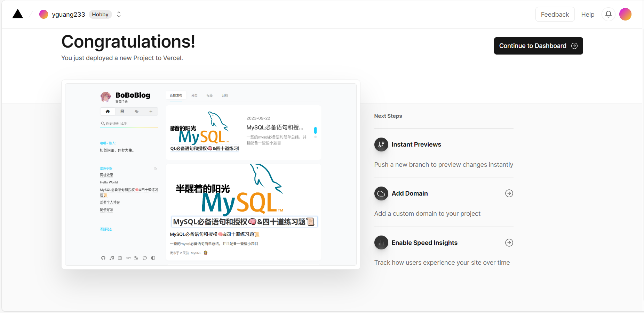This screenshot has height=313, width=644.
Task: Click the blue carousel indicator in blog preview
Action: 315,130
